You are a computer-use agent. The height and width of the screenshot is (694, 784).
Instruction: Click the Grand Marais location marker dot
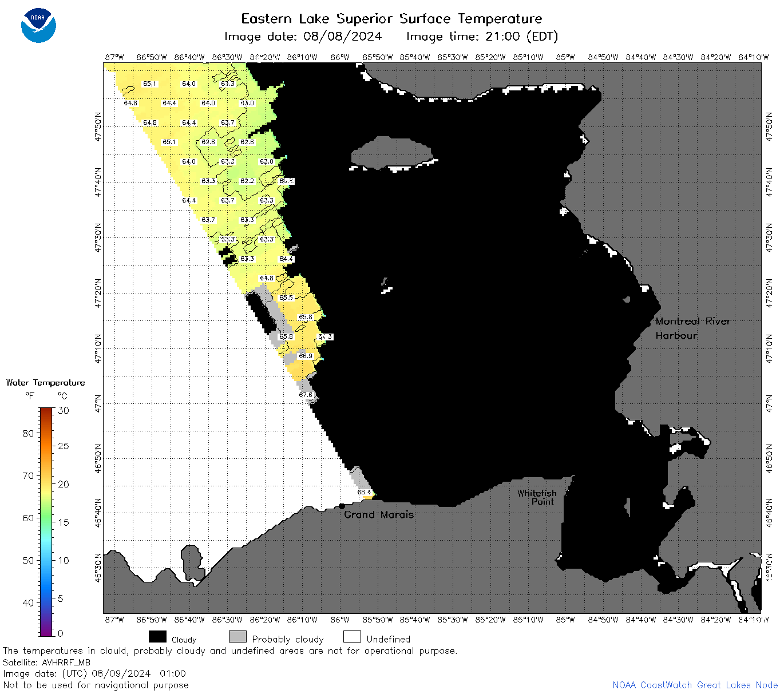[342, 506]
